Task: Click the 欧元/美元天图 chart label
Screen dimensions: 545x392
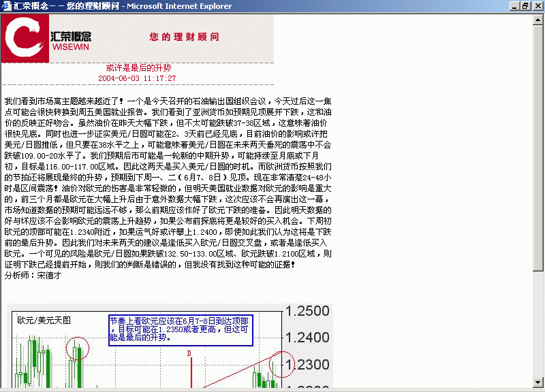Action: coord(44,320)
